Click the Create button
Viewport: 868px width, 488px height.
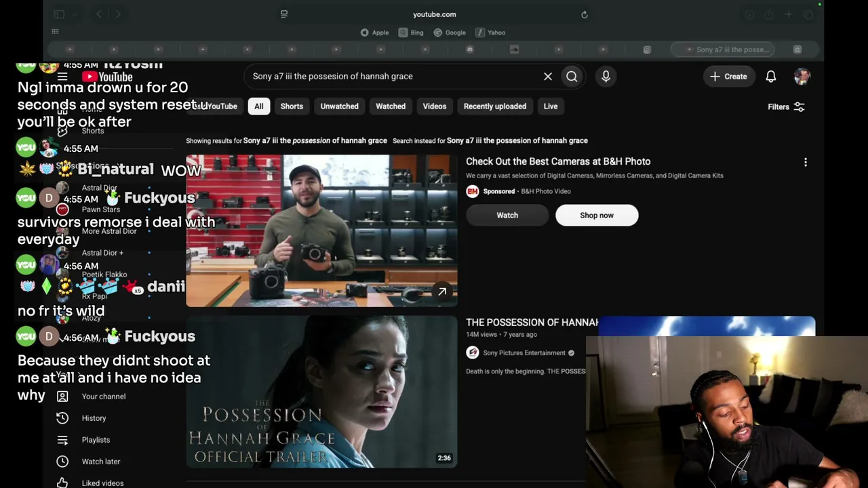tap(728, 77)
